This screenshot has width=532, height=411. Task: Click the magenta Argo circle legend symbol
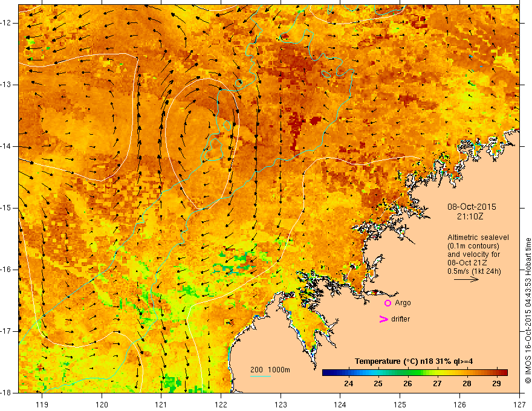click(x=388, y=303)
